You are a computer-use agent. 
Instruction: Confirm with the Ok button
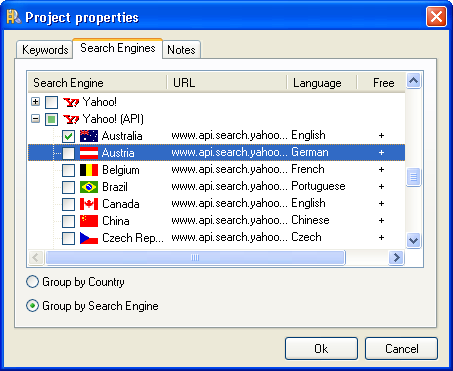coord(321,349)
